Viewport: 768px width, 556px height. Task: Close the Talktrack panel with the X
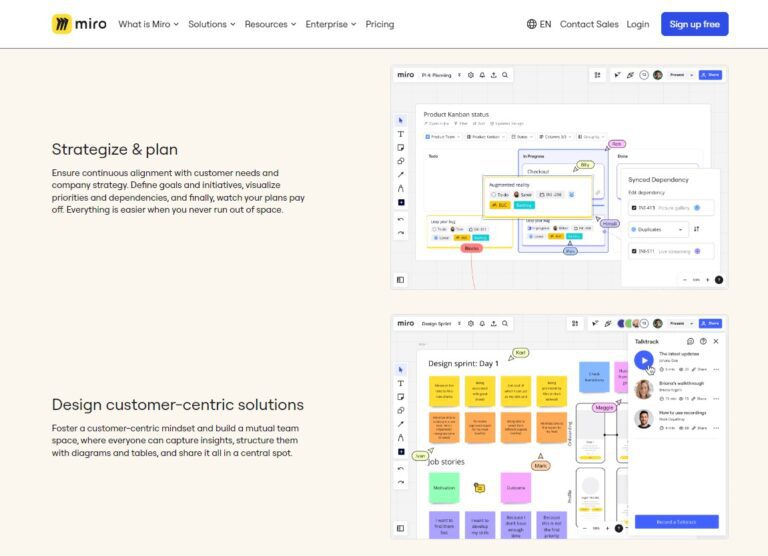click(x=716, y=341)
